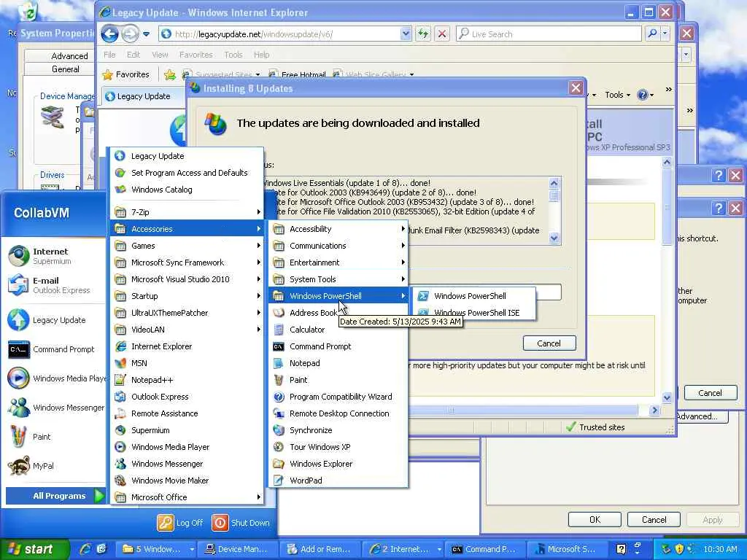Click the Log Off button
The height and width of the screenshot is (560, 747).
[180, 523]
